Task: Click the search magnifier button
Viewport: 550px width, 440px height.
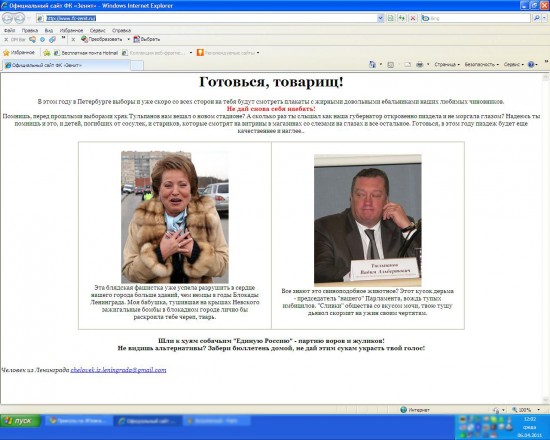Action: pyautogui.click(x=536, y=18)
